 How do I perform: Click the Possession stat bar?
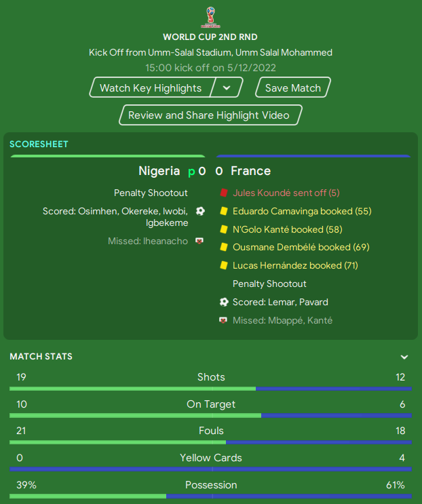tap(211, 497)
